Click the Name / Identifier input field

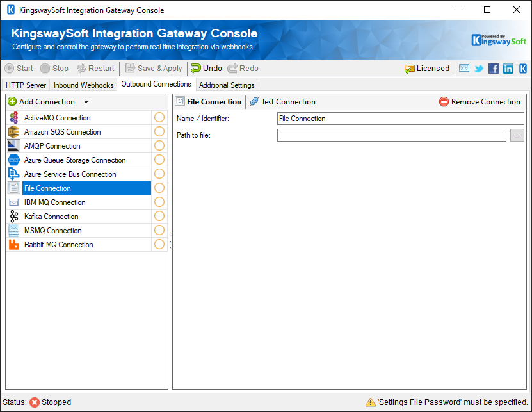pos(400,119)
